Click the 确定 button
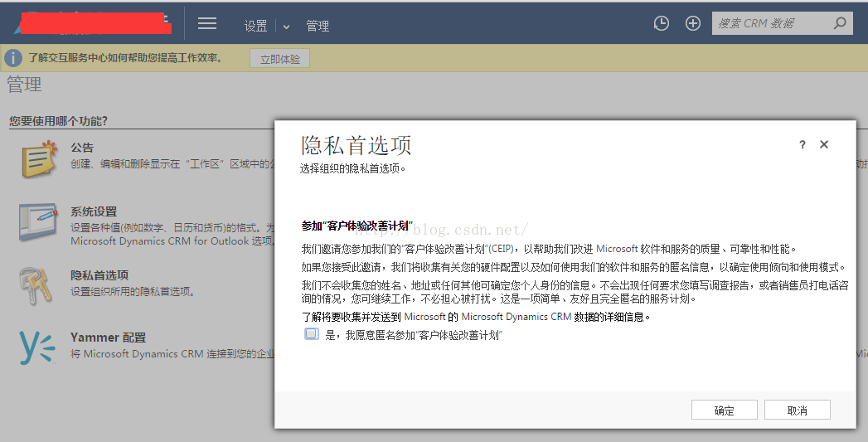868x442 pixels. [x=724, y=410]
